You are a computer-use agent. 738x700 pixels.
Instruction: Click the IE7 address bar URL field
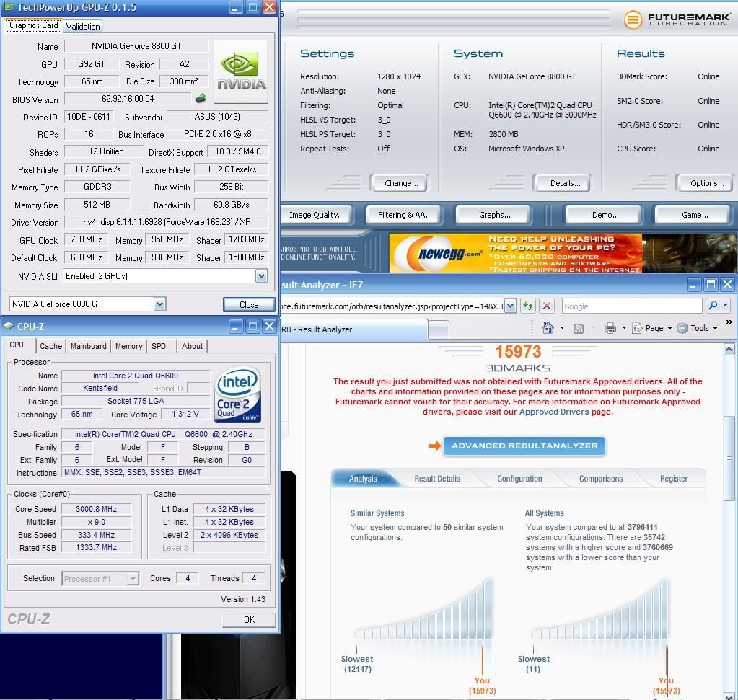click(392, 306)
